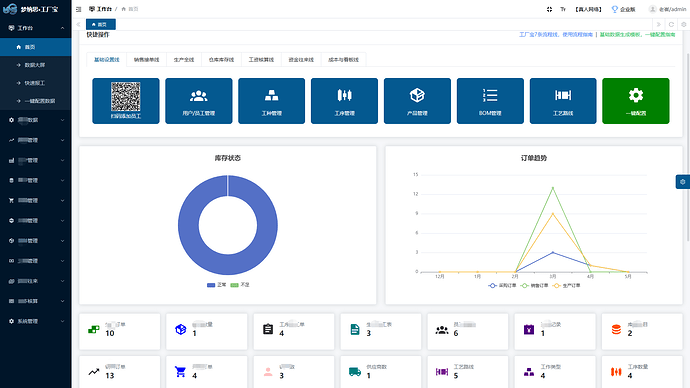Click teal document icon on card showing 3
690x388 pixels.
pos(355,329)
